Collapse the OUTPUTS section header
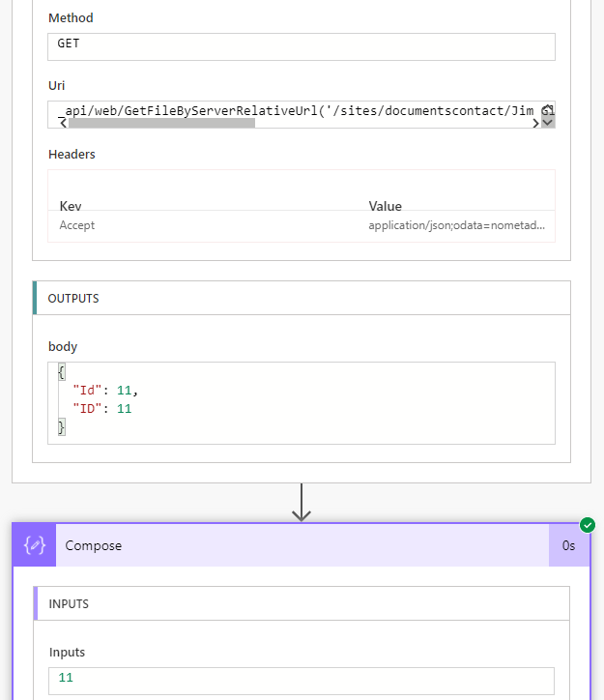 (x=302, y=299)
